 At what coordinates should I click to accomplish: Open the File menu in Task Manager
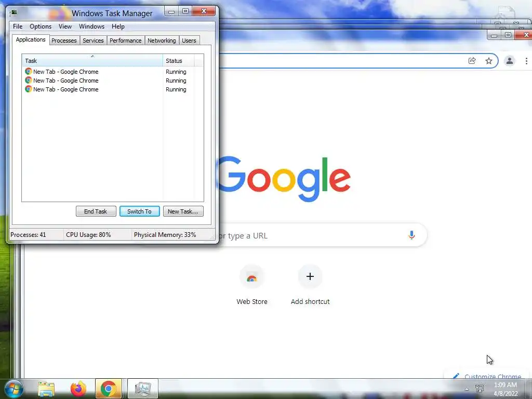pyautogui.click(x=18, y=26)
